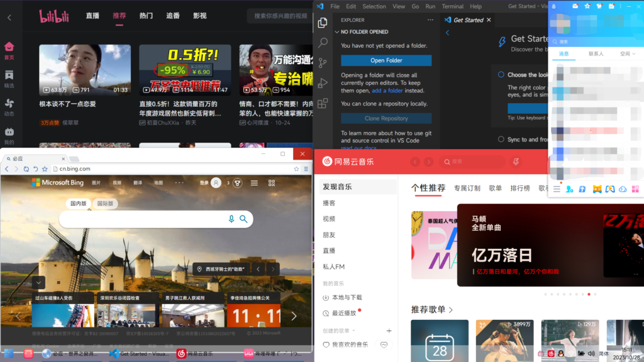Switch Bing to 国内版 toggle
Screen dimensions: 644x362
(x=79, y=204)
